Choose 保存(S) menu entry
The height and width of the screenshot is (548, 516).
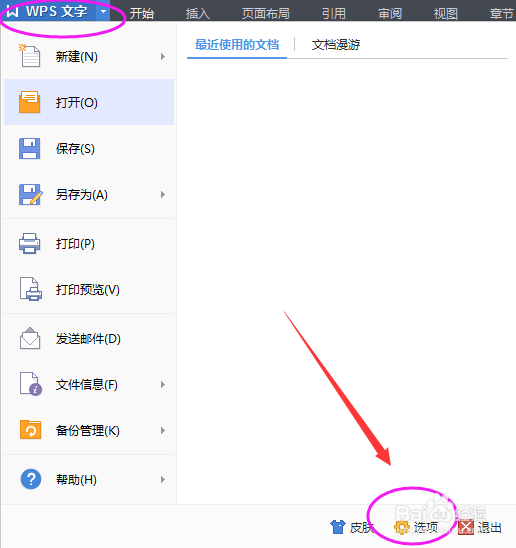click(x=89, y=149)
